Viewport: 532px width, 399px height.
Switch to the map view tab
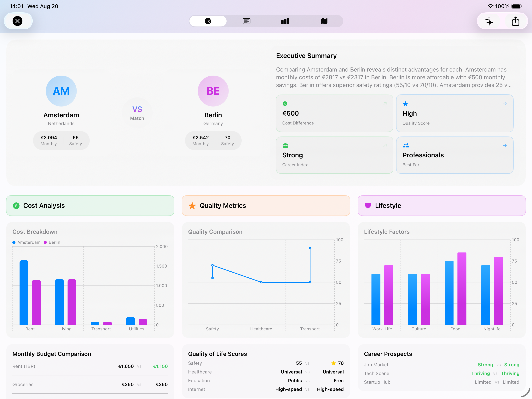(x=324, y=21)
